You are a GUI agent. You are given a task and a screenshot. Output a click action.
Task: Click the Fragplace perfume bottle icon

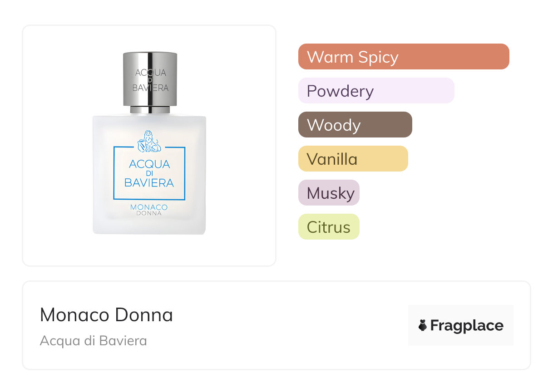pos(423,326)
